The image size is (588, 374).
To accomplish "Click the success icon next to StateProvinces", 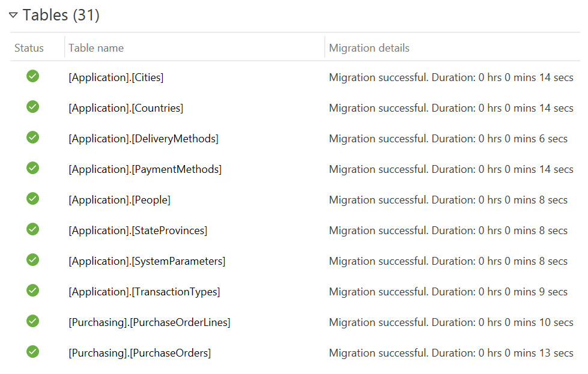I will pos(33,229).
